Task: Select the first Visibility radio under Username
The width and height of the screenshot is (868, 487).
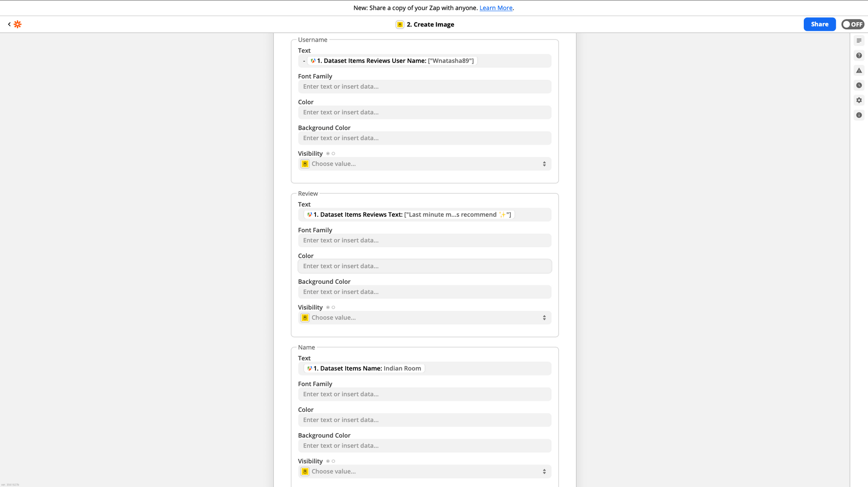Action: point(327,153)
